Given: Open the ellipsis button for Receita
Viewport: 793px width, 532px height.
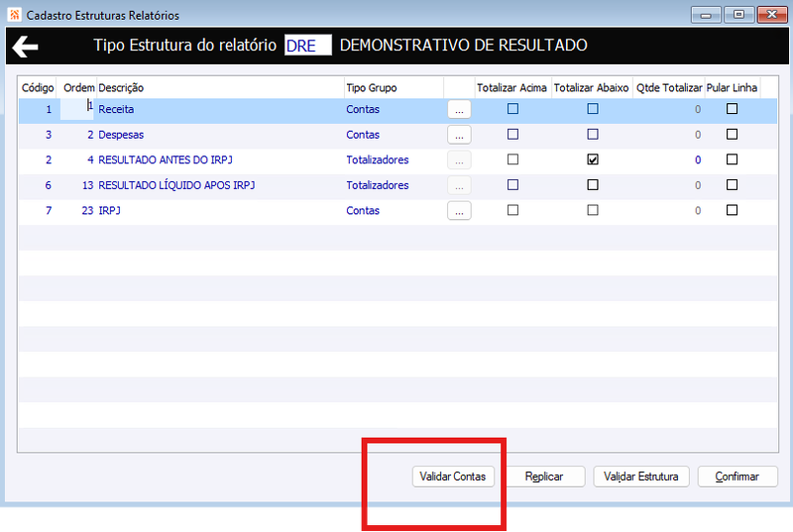Looking at the screenshot, I should click(459, 109).
